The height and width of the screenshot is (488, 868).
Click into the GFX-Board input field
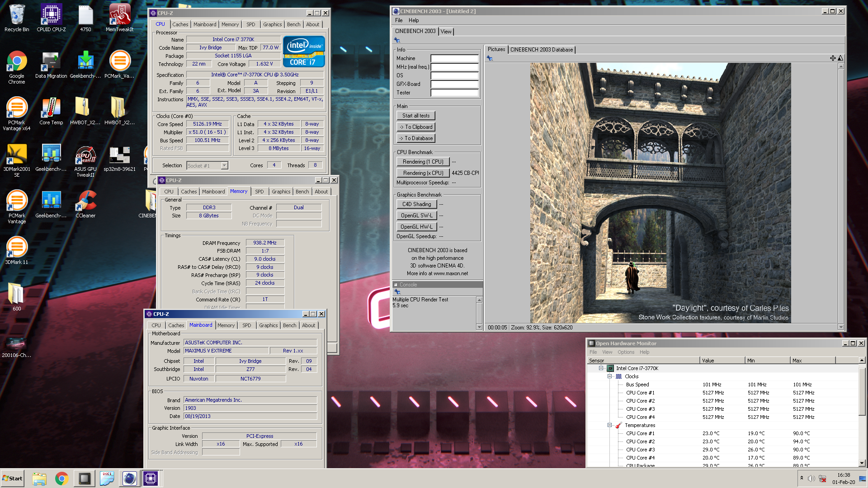(454, 84)
